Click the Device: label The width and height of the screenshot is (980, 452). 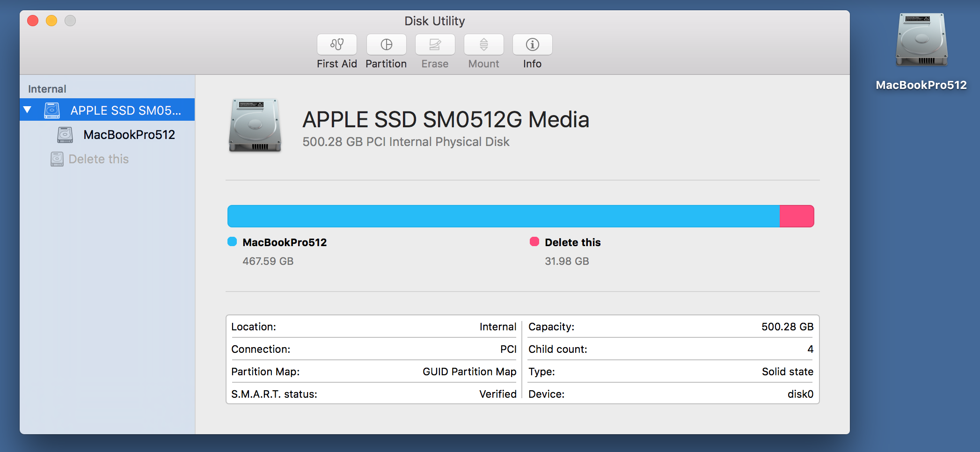(547, 394)
